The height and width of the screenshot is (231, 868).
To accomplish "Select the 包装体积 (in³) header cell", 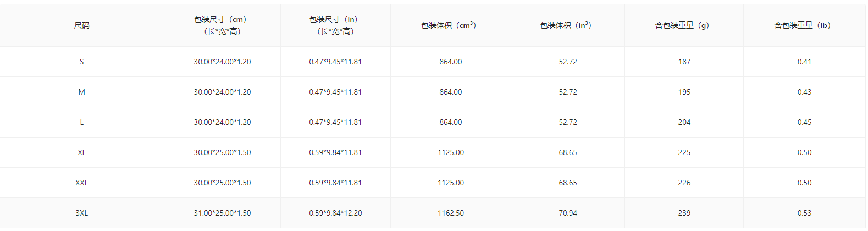I will tap(567, 25).
